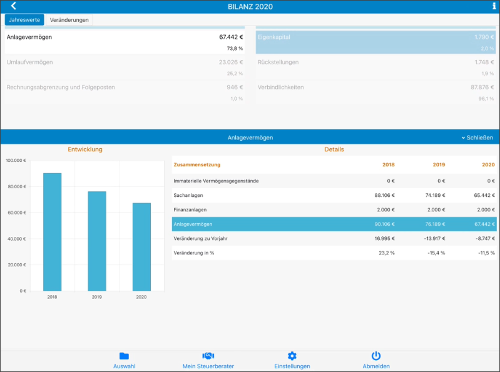
Task: Click the 2018 bar in chart
Action: pos(52,232)
